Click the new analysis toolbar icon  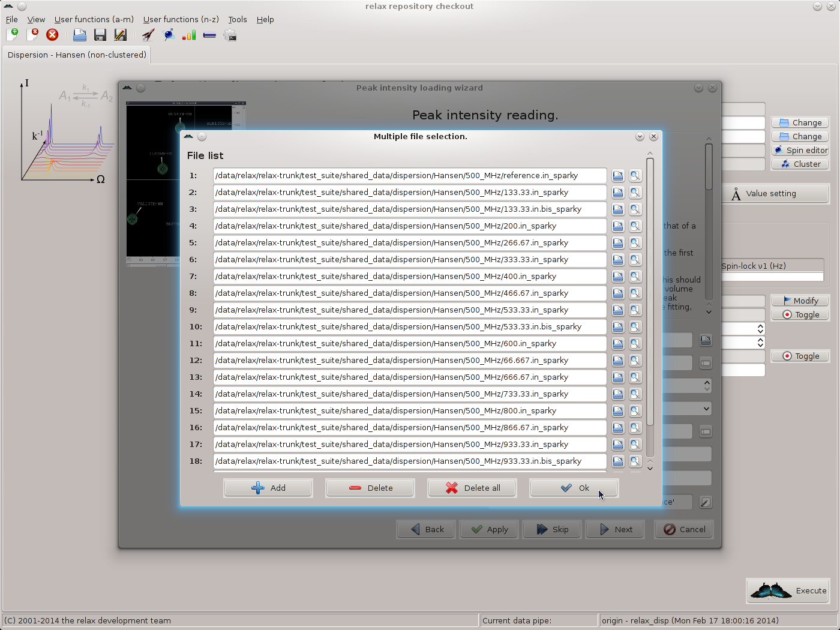coord(12,35)
